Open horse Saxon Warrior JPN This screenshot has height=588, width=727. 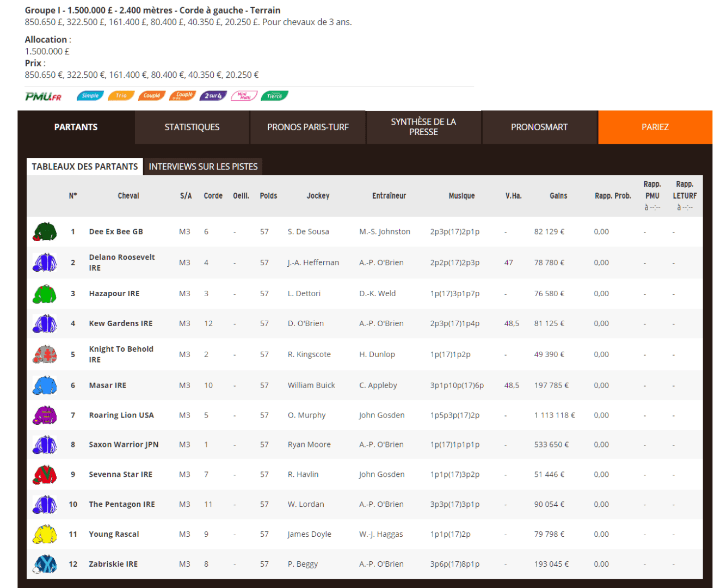pyautogui.click(x=124, y=445)
